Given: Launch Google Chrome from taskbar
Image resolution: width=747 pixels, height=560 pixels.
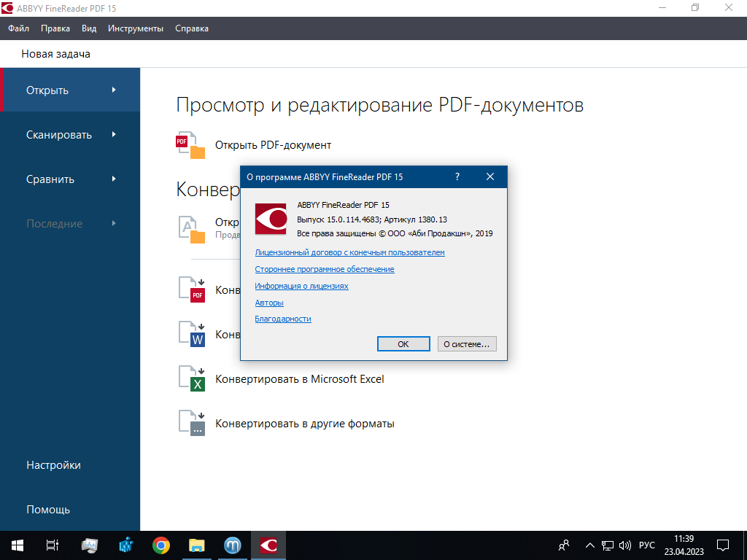Looking at the screenshot, I should (x=161, y=545).
